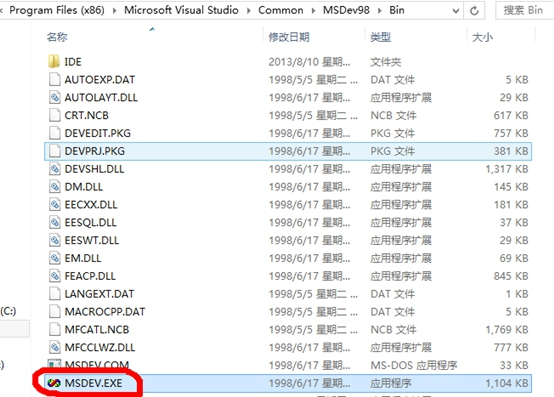554x397 pixels.
Task: Sort by 名称 column header
Action: [57, 37]
